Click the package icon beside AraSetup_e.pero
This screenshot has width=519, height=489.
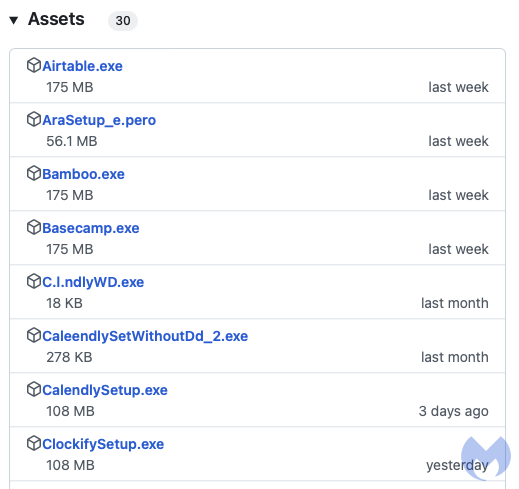(x=34, y=119)
